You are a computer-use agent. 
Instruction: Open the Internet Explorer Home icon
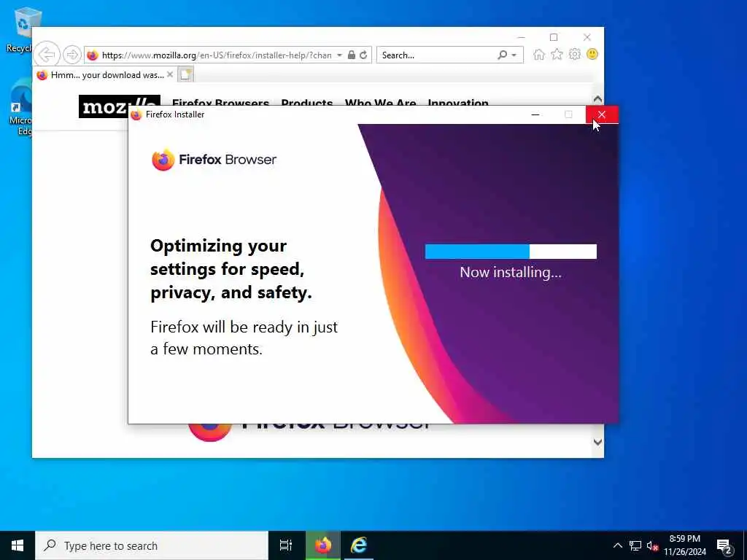(539, 54)
